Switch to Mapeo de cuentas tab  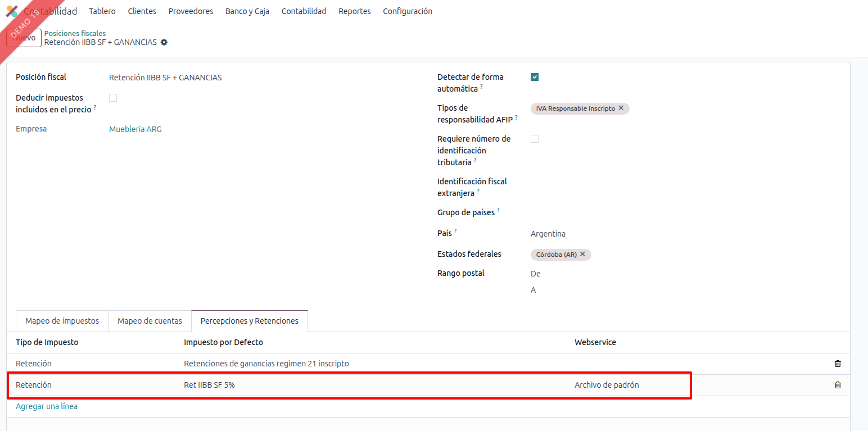(150, 321)
